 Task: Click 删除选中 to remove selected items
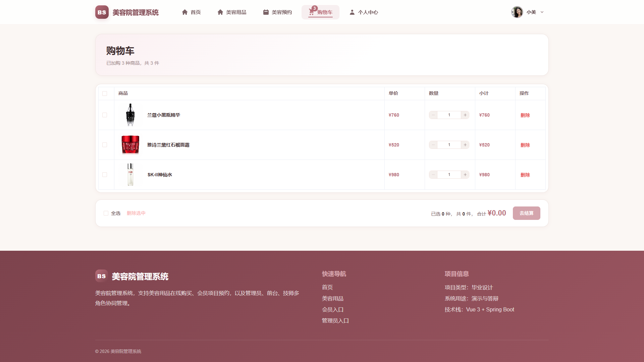point(136,213)
